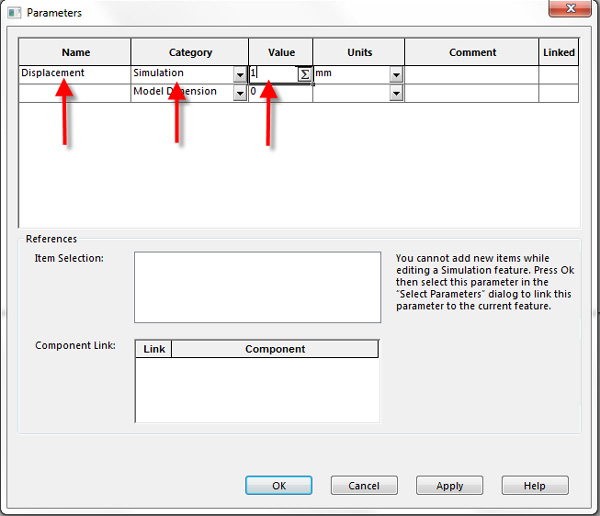
Task: Click the sigma equation icon in Value cell
Action: coord(304,74)
